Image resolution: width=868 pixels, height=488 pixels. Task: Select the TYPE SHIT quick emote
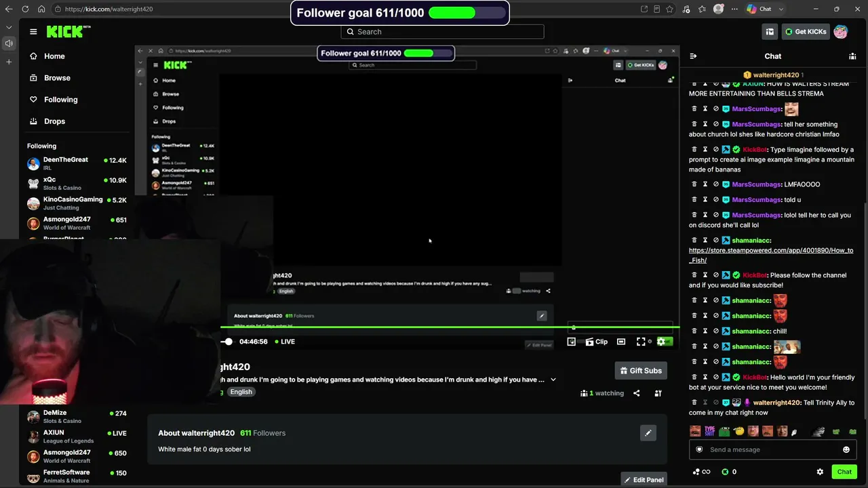[710, 431]
